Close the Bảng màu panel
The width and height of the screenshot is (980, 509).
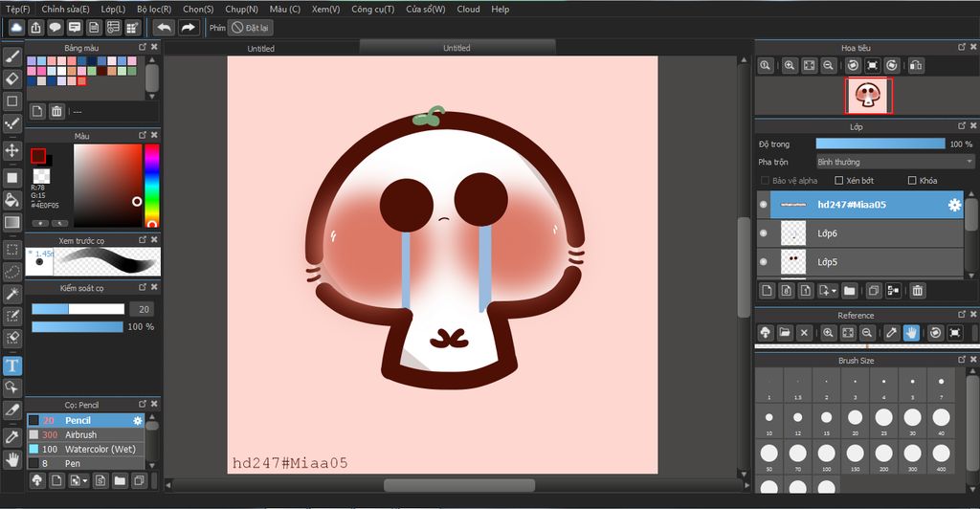(154, 47)
